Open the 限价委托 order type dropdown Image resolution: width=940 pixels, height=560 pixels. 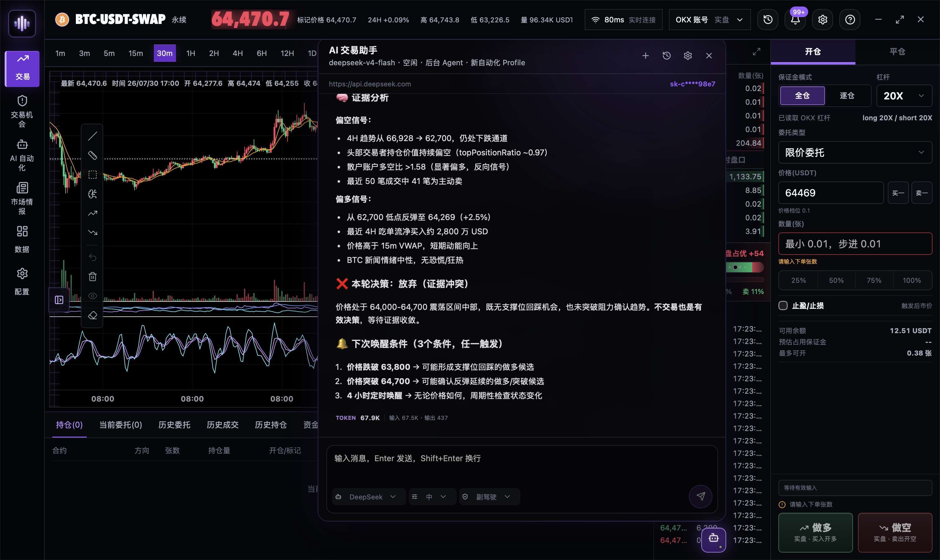tap(855, 152)
